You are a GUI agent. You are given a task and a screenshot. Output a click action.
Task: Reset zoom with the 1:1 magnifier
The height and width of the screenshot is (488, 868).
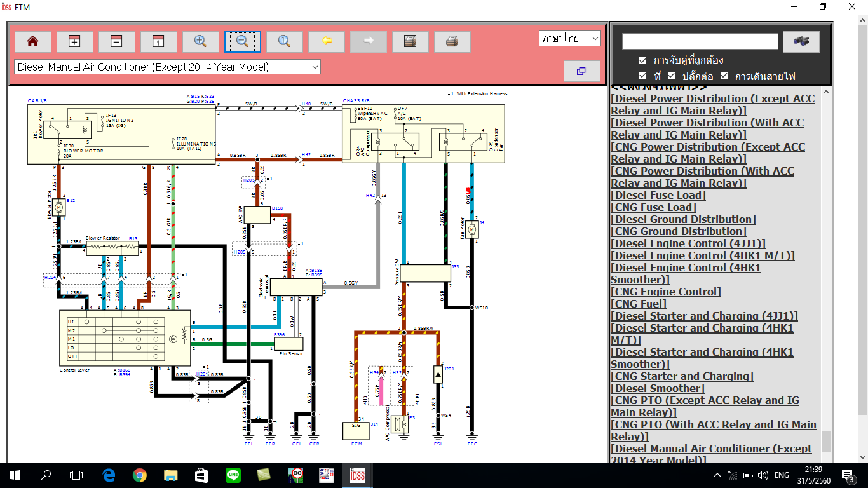tap(284, 42)
